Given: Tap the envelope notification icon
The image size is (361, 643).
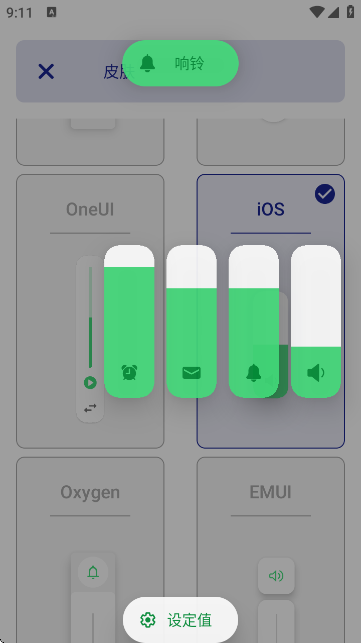Looking at the screenshot, I should click(x=191, y=373).
